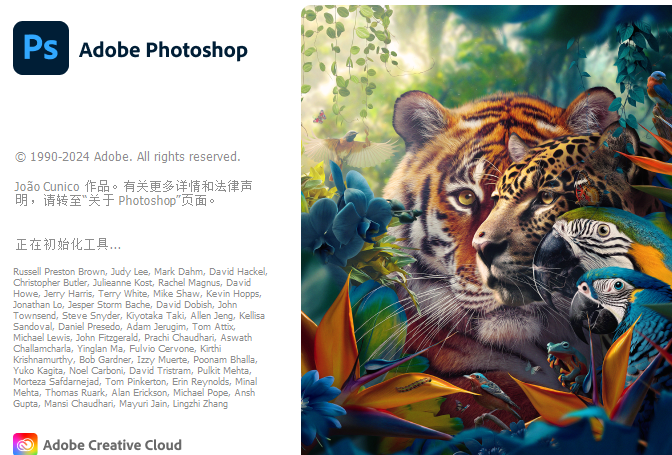Click the "Adobe Creative Cloud" label
672x455 pixels.
112,445
